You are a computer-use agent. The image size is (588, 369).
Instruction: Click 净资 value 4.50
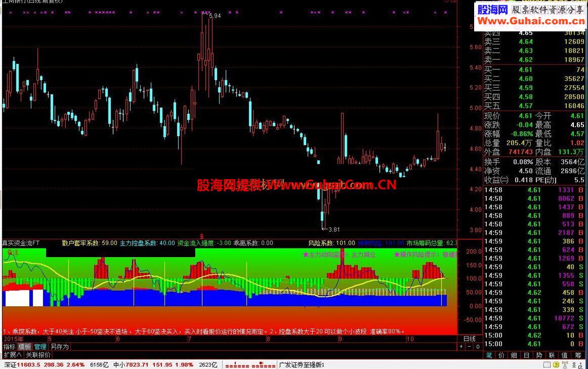(526, 171)
